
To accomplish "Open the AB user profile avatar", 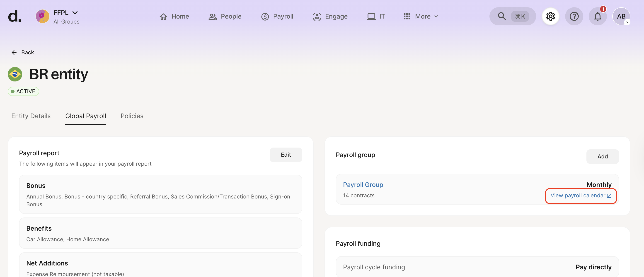I will pyautogui.click(x=621, y=16).
